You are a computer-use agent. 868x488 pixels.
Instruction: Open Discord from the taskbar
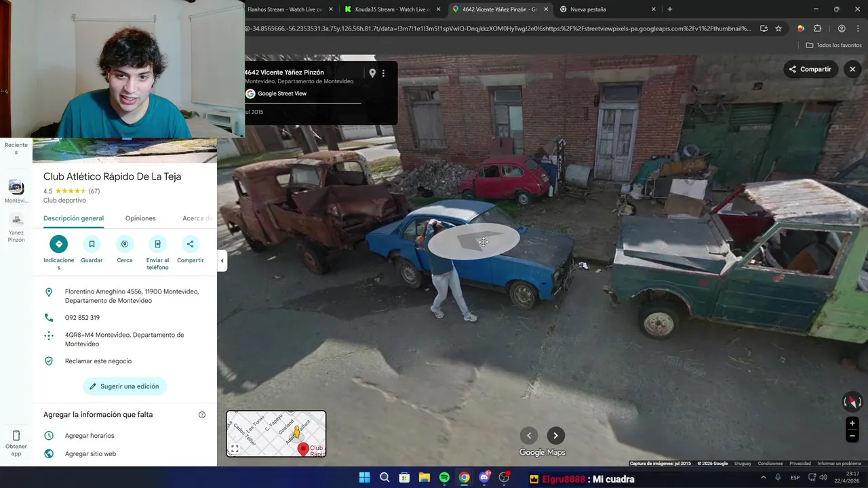click(484, 478)
